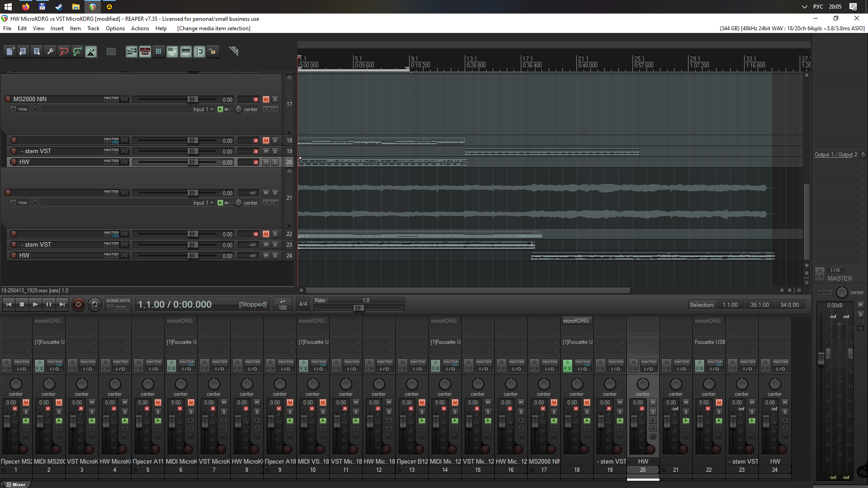This screenshot has width=868, height=488.
Task: Click the 4/4 time signature button
Action: [x=303, y=305]
